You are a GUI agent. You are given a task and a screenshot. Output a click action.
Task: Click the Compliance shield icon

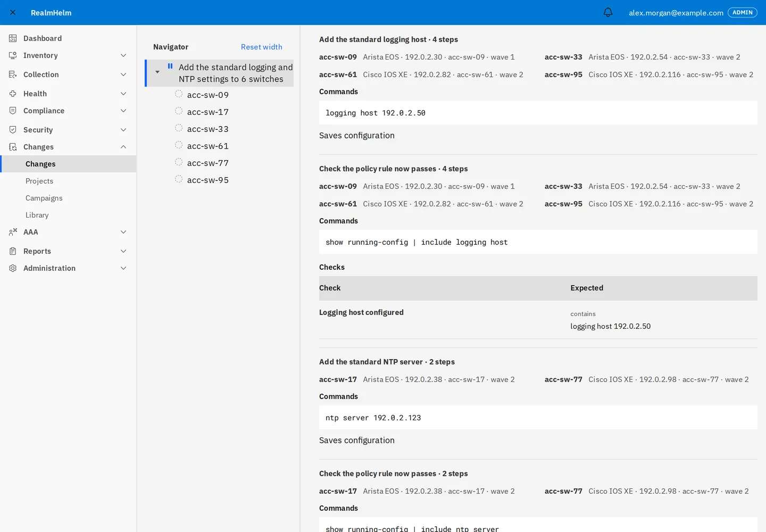pos(13,111)
